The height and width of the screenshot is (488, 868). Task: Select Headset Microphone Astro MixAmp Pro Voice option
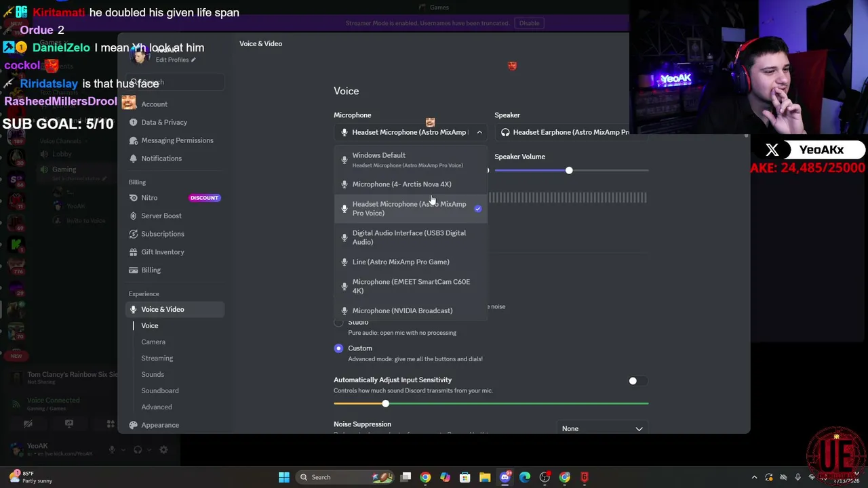click(x=410, y=209)
